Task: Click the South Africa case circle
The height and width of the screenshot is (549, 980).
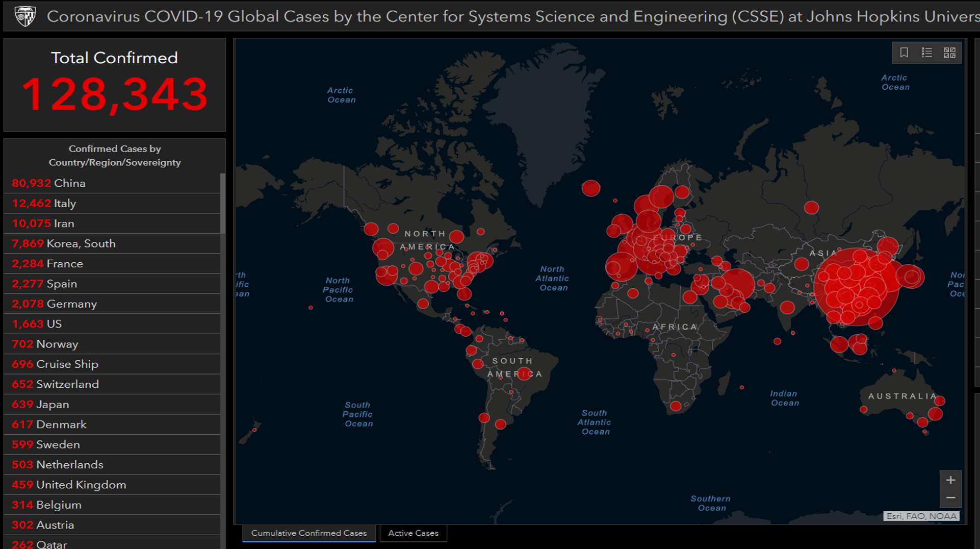Action: (x=676, y=406)
